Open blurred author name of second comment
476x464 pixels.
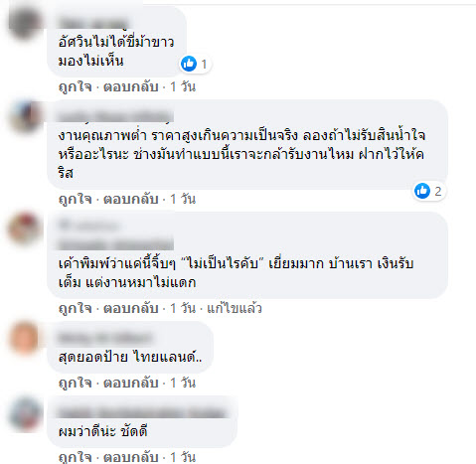115,116
